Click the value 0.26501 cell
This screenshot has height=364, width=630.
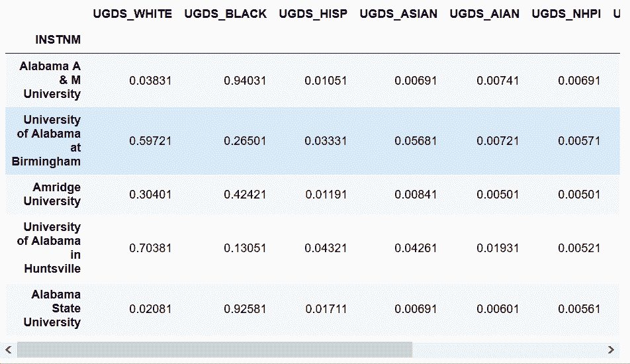click(245, 141)
